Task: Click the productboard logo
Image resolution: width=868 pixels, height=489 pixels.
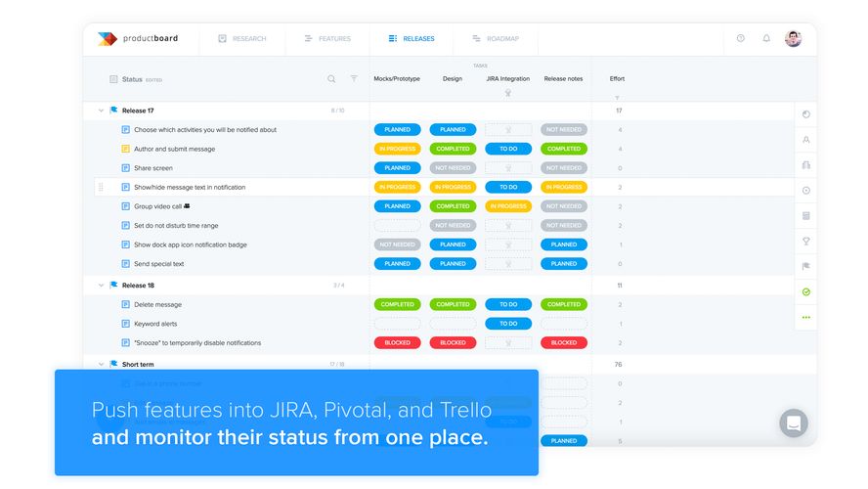Action: tap(138, 39)
